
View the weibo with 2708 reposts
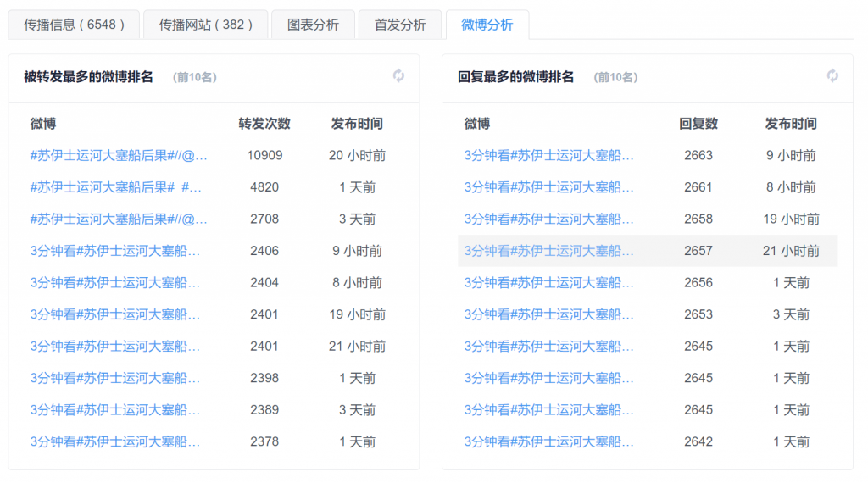pyautogui.click(x=119, y=219)
